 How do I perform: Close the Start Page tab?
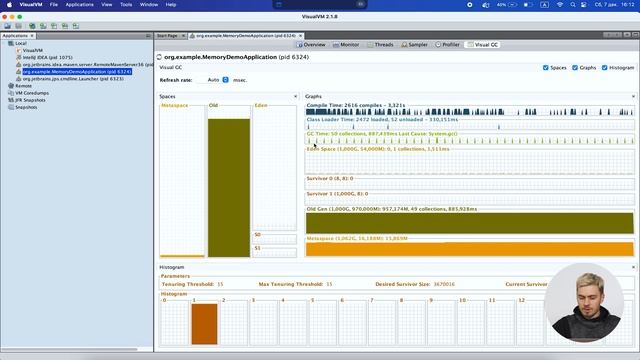tap(183, 36)
